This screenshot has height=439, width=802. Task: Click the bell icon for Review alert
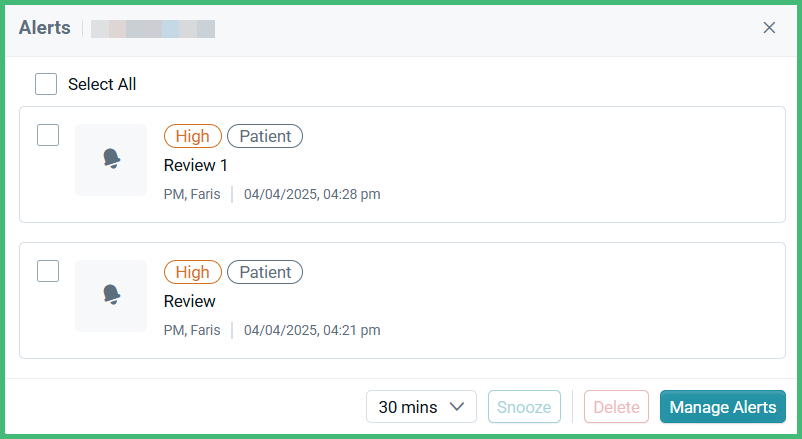pyautogui.click(x=112, y=295)
